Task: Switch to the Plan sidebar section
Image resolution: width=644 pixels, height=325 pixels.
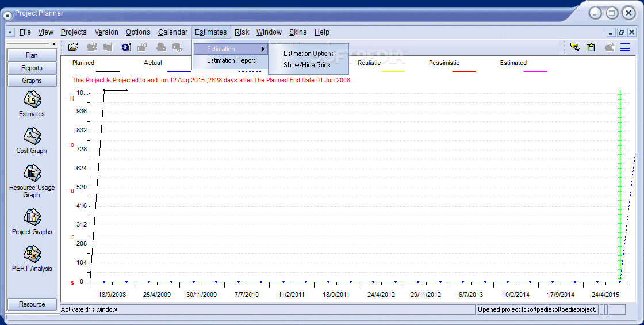Action: 32,55
